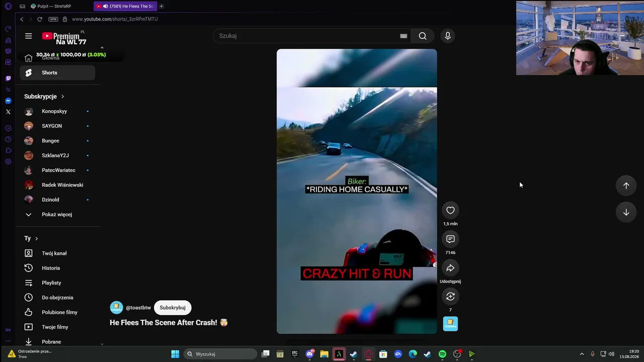Open a new browser tab
The height and width of the screenshot is (362, 644).
click(162, 6)
